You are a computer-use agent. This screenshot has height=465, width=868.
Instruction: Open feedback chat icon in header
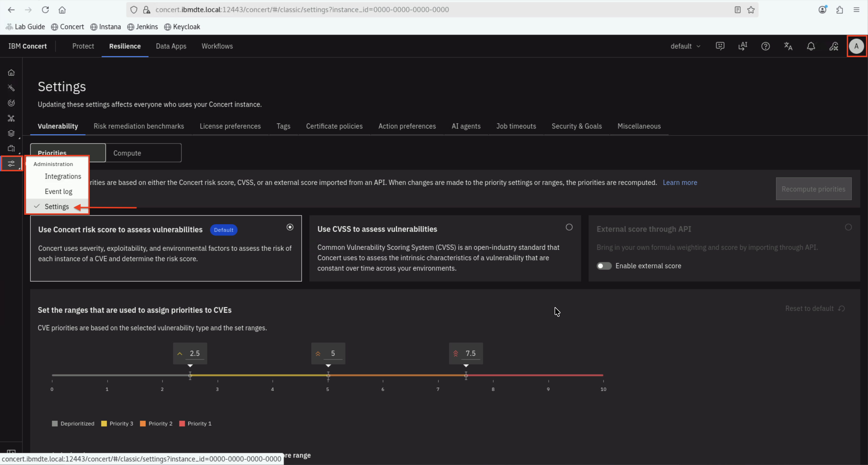point(720,46)
